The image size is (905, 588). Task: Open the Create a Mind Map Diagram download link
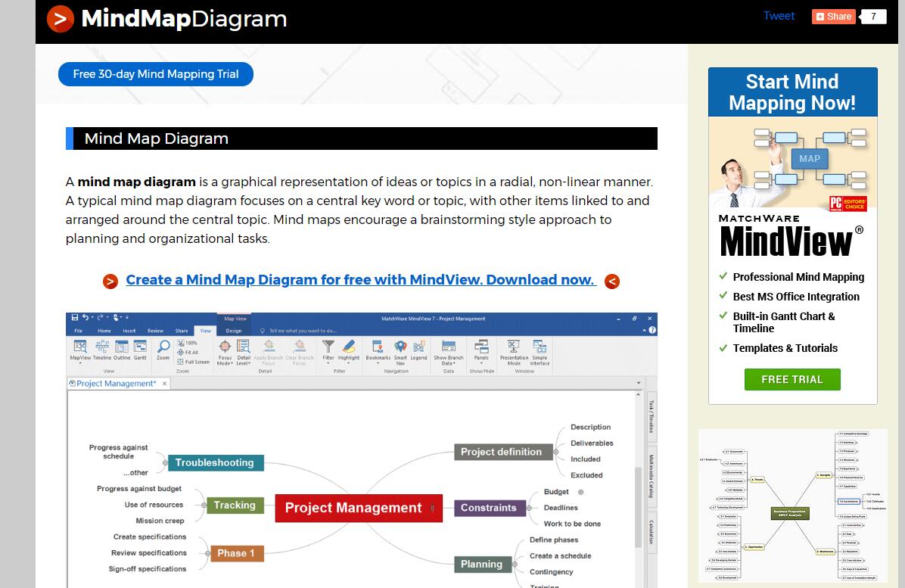361,280
